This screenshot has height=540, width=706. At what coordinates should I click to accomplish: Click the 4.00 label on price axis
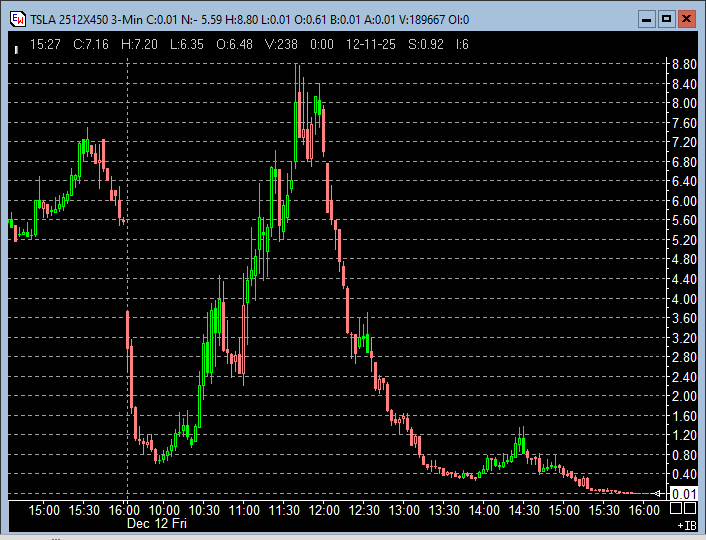coord(684,299)
